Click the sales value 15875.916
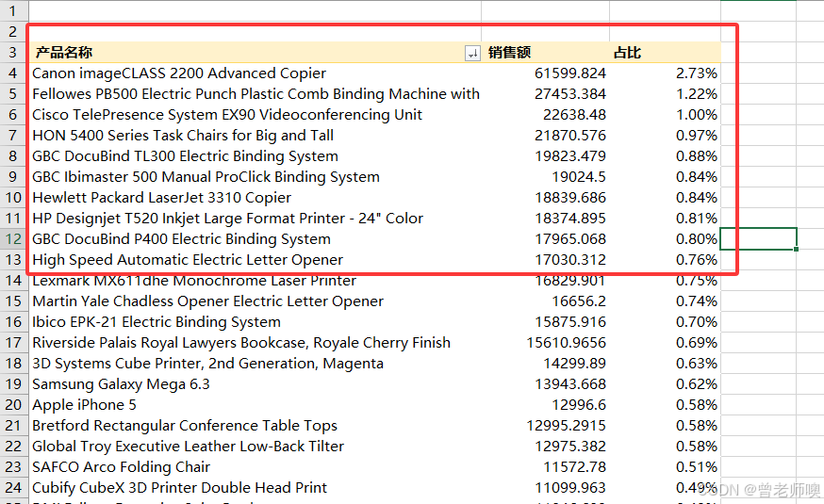824x504 pixels. click(546, 322)
